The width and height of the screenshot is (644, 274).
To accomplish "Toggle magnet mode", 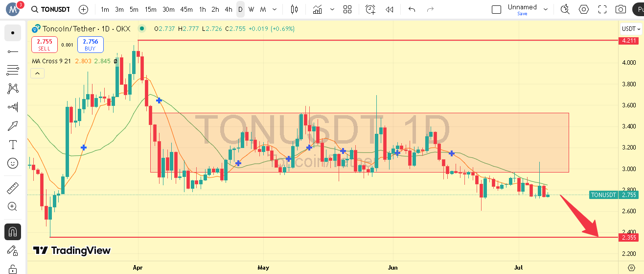I will pos(13,231).
